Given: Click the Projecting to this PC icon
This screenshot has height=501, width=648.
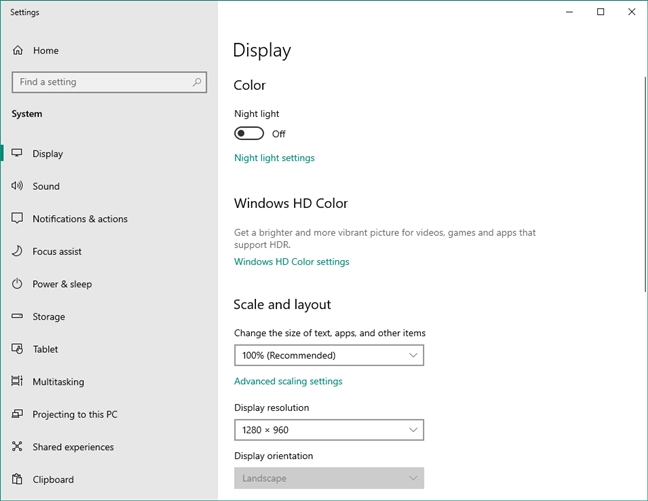Looking at the screenshot, I should tap(17, 414).
